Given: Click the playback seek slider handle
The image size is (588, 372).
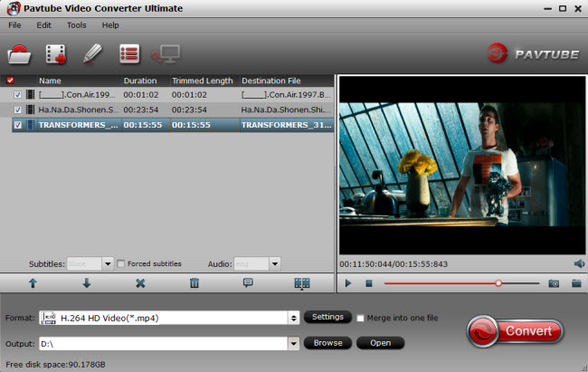Looking at the screenshot, I should coord(498,283).
